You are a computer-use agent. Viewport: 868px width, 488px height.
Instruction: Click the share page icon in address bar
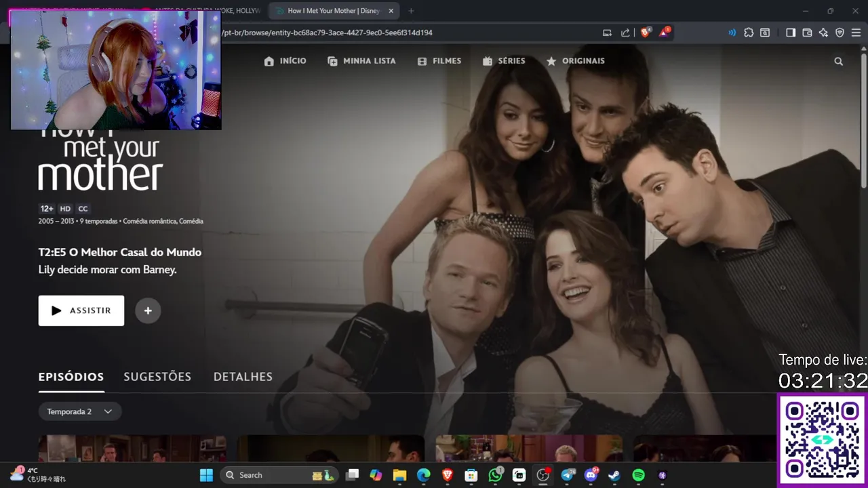point(625,33)
